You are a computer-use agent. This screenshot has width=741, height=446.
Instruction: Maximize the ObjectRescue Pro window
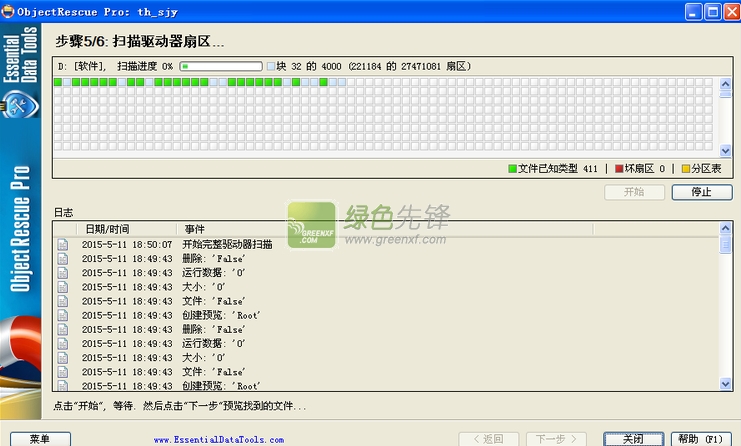click(713, 12)
